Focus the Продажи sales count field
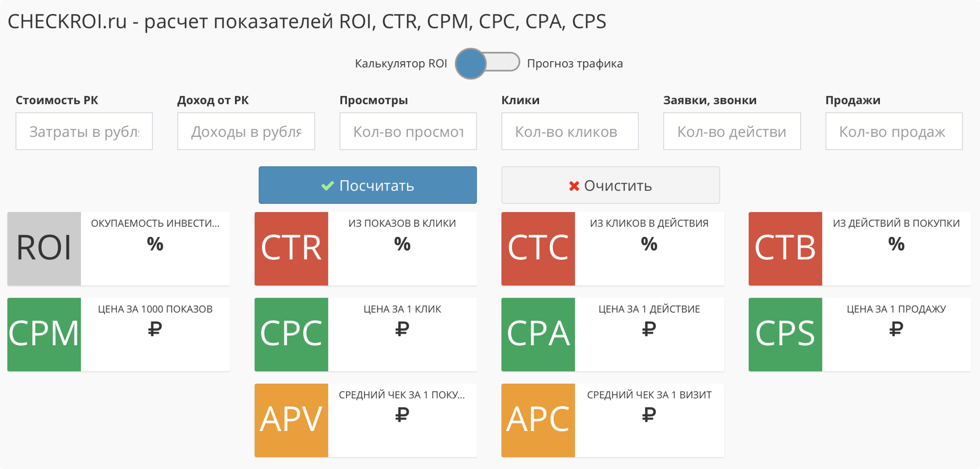980x469 pixels. 893,131
